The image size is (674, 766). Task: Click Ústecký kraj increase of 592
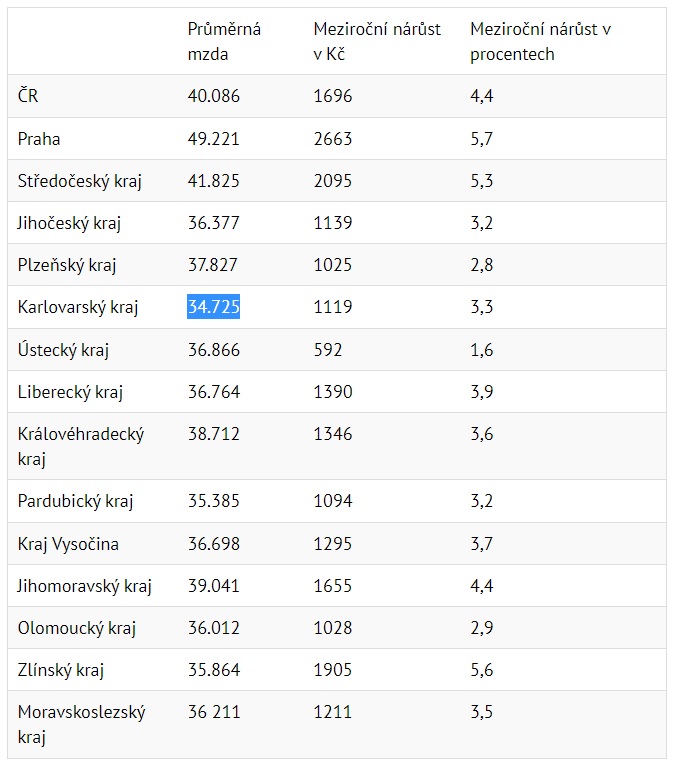coord(327,350)
